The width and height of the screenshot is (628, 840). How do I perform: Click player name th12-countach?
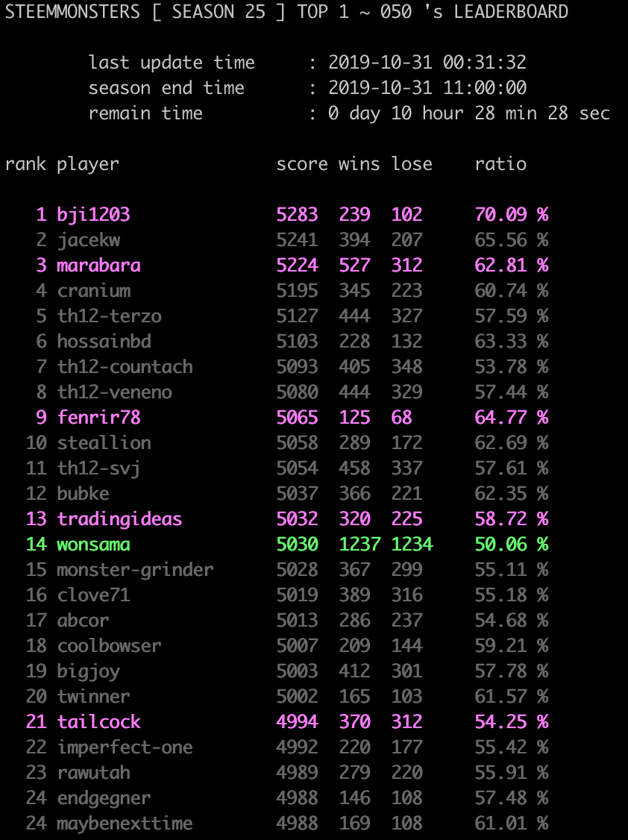(x=125, y=366)
